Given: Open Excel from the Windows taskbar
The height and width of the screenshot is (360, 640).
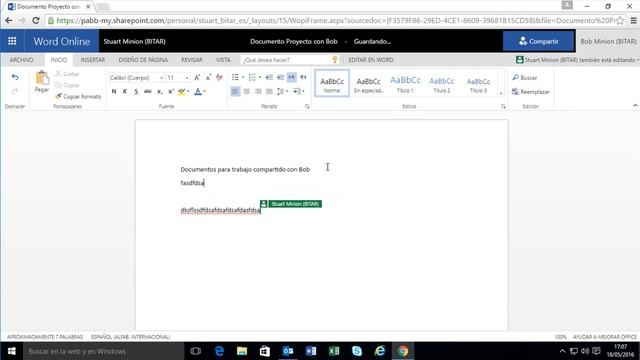Looking at the screenshot, I should [334, 351].
